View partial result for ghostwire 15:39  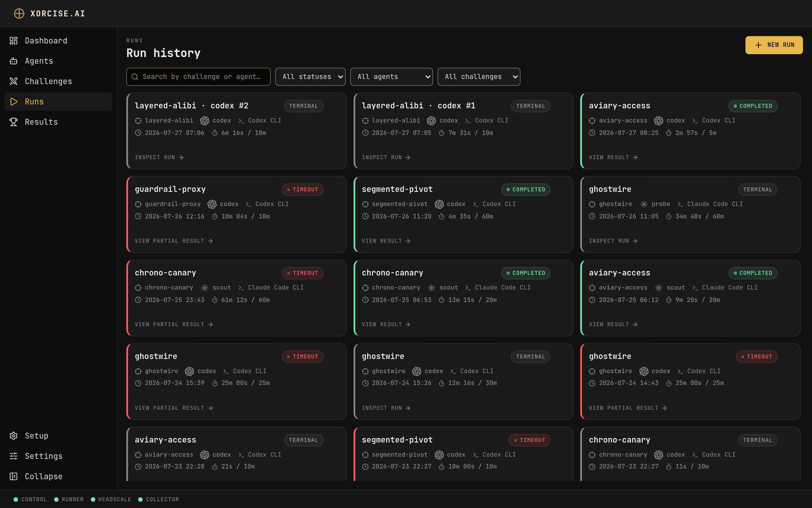click(174, 408)
